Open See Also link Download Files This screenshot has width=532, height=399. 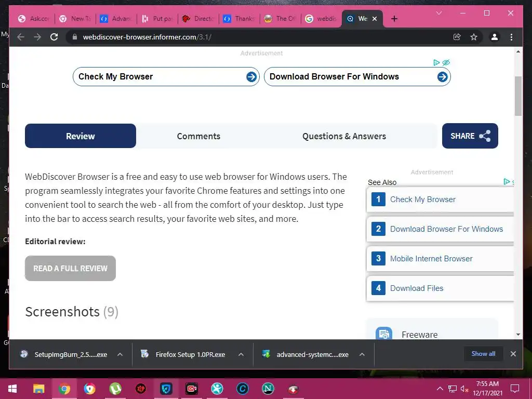coord(417,288)
